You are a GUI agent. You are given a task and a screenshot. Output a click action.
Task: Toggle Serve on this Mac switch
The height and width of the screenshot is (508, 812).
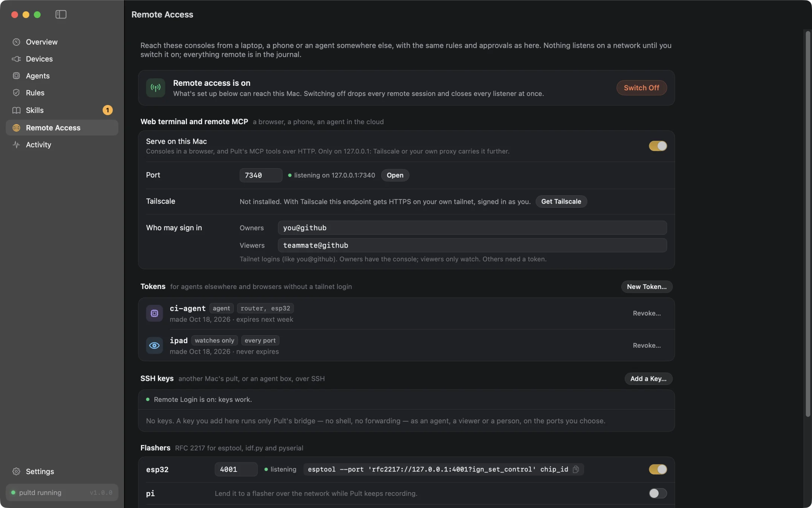[658, 146]
